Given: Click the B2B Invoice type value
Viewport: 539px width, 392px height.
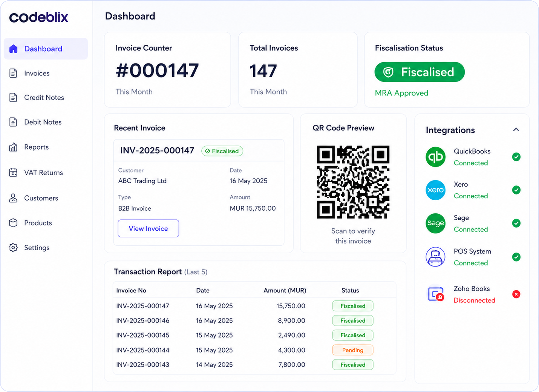Looking at the screenshot, I should click(135, 208).
